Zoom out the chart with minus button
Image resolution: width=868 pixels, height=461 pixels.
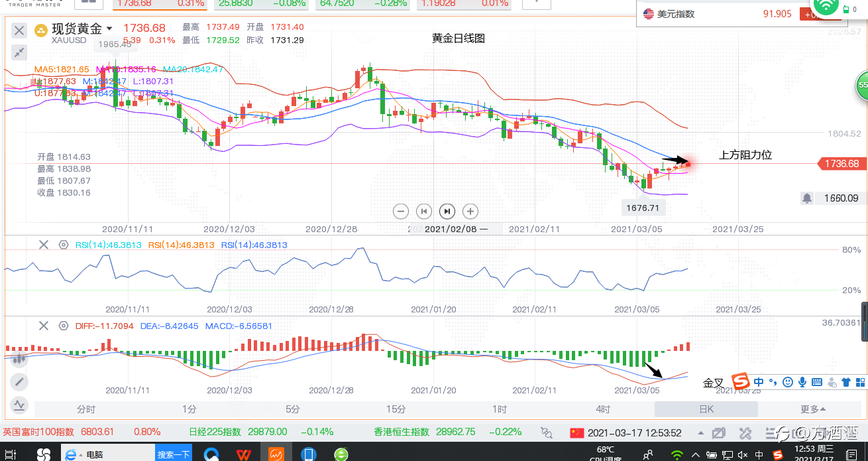pyautogui.click(x=401, y=212)
